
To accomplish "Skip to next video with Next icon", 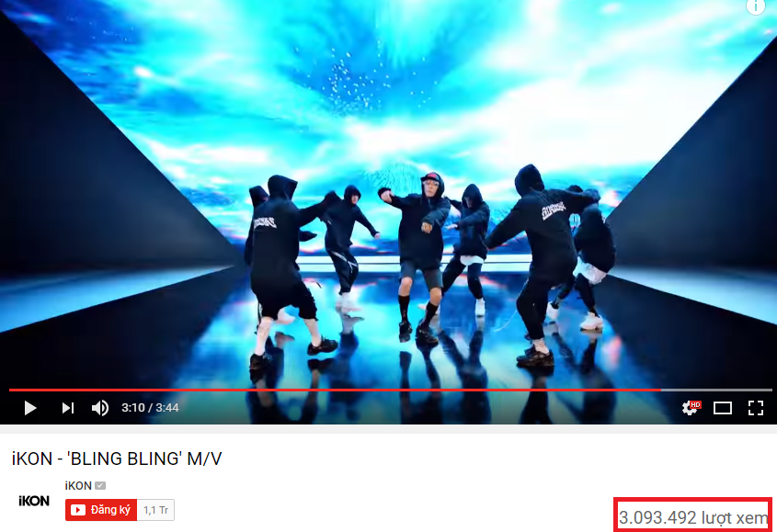I will coord(68,408).
